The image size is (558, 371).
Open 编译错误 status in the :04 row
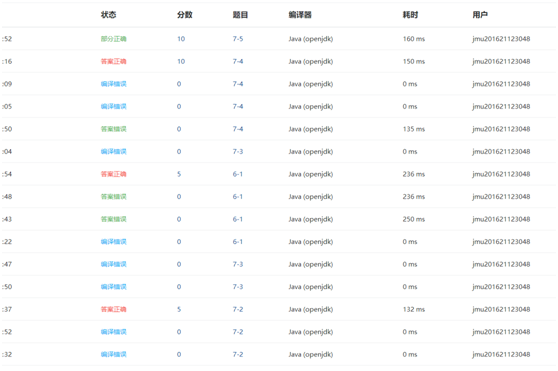pyautogui.click(x=114, y=152)
